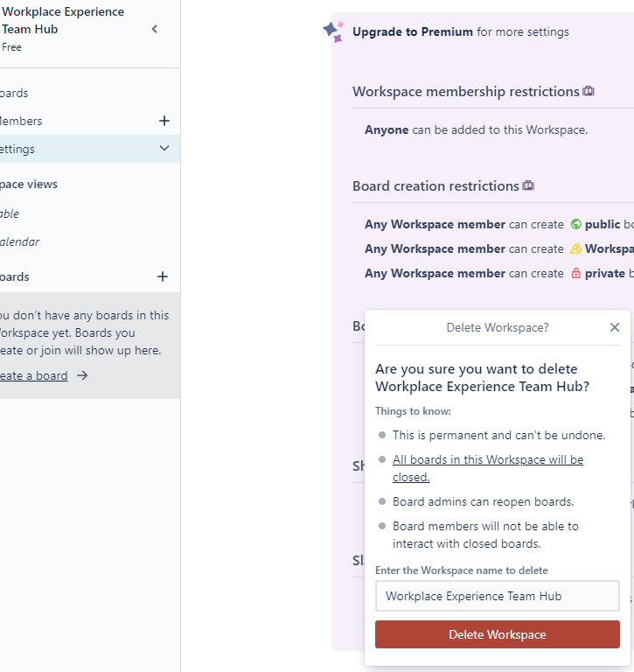Click 'Board admins can reopen boards.' text
Viewport: 634px width, 672px height.
click(x=484, y=501)
